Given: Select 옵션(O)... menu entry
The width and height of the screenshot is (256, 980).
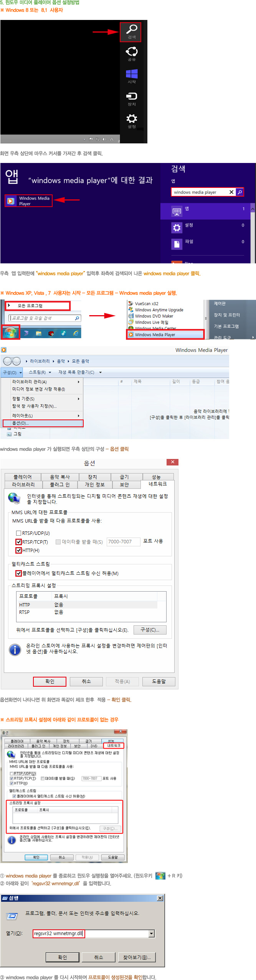Looking at the screenshot, I should (x=43, y=423).
